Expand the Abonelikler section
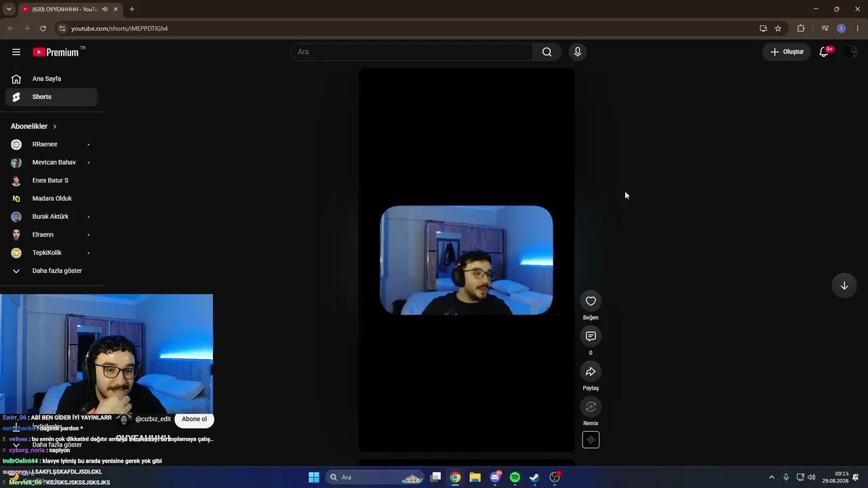This screenshot has height=488, width=868. coord(34,127)
